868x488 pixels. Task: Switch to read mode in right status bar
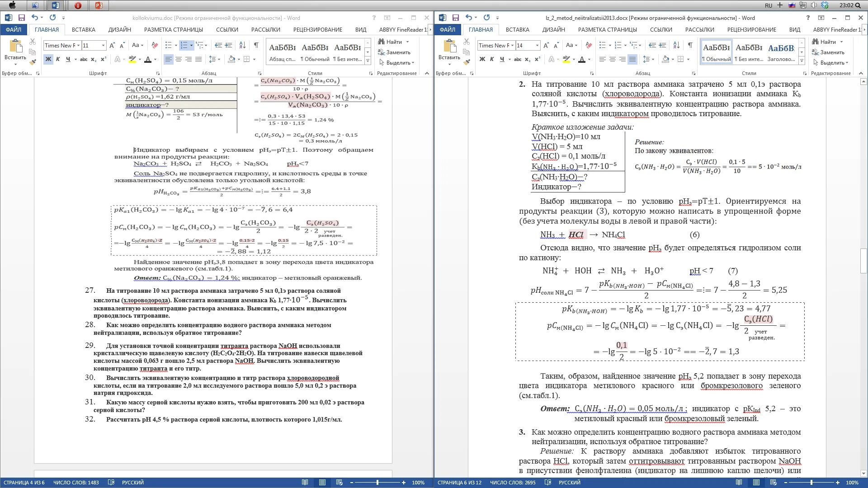(739, 482)
